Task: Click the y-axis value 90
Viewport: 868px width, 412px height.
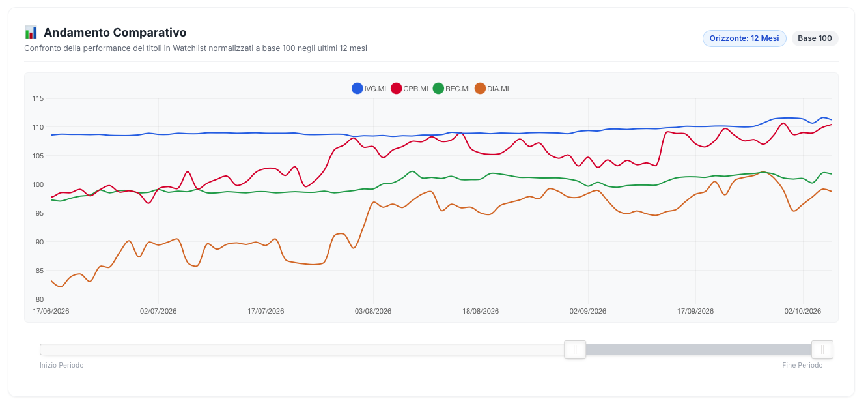Action: pos(40,242)
